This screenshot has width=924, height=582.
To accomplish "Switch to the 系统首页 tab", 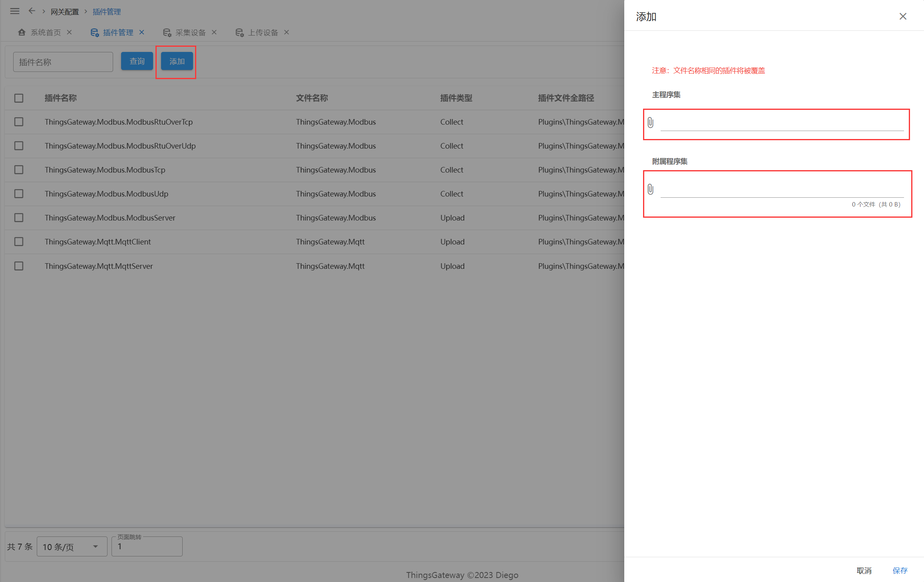I will pyautogui.click(x=46, y=33).
